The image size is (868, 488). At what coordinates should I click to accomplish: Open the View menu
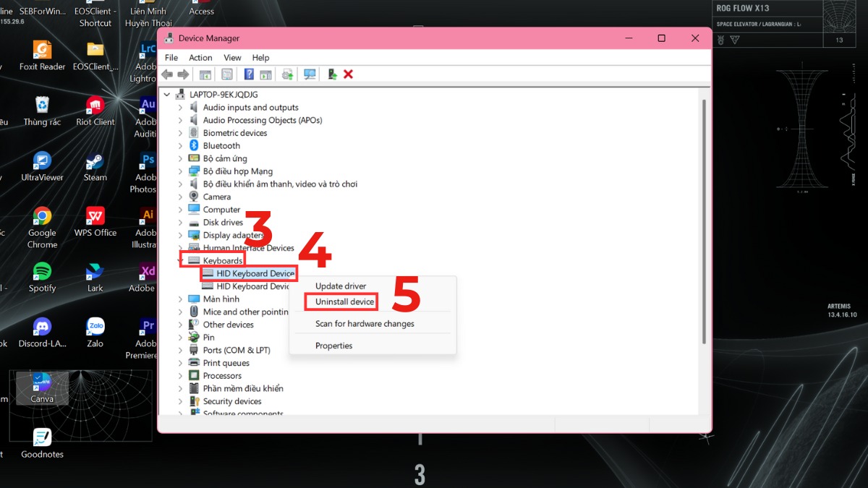[232, 57]
